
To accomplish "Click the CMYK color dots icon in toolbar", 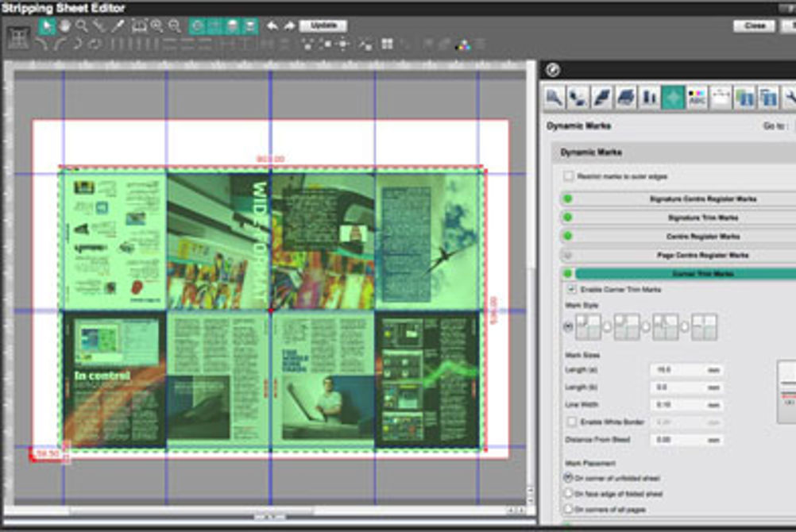I will 462,44.
